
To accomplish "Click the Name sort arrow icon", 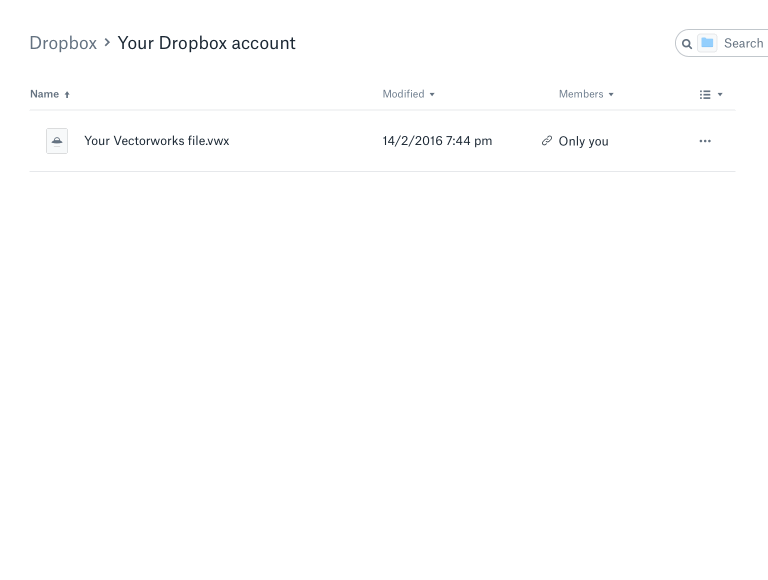I will pos(67,95).
